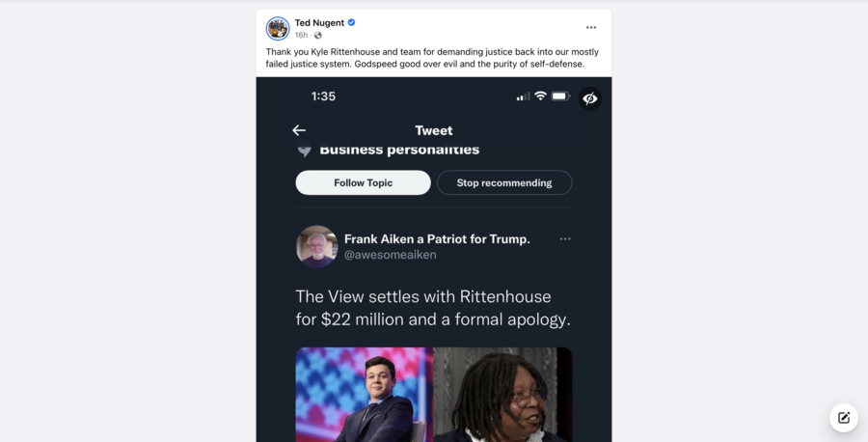
Task: Click the battery icon in status bar
Action: pyautogui.click(x=560, y=97)
